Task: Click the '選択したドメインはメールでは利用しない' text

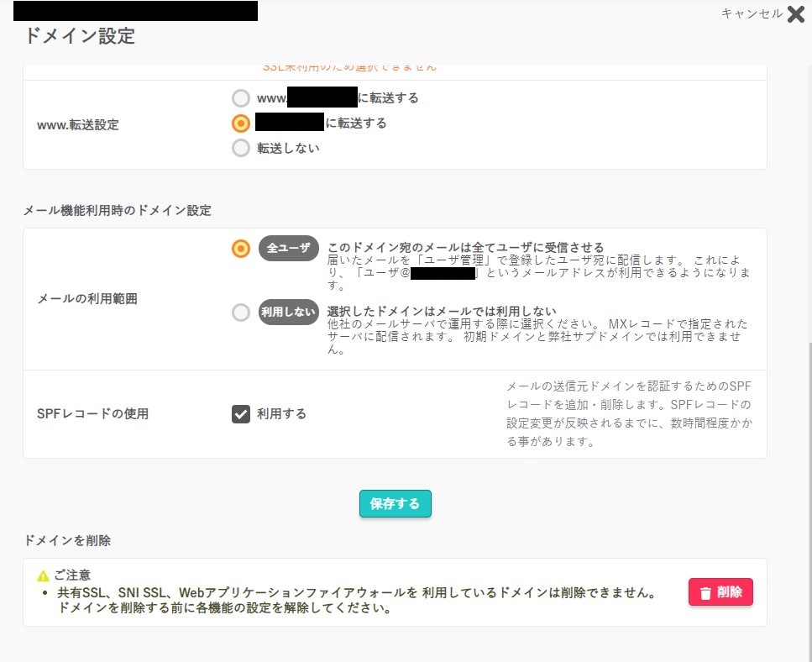Action: tap(442, 312)
